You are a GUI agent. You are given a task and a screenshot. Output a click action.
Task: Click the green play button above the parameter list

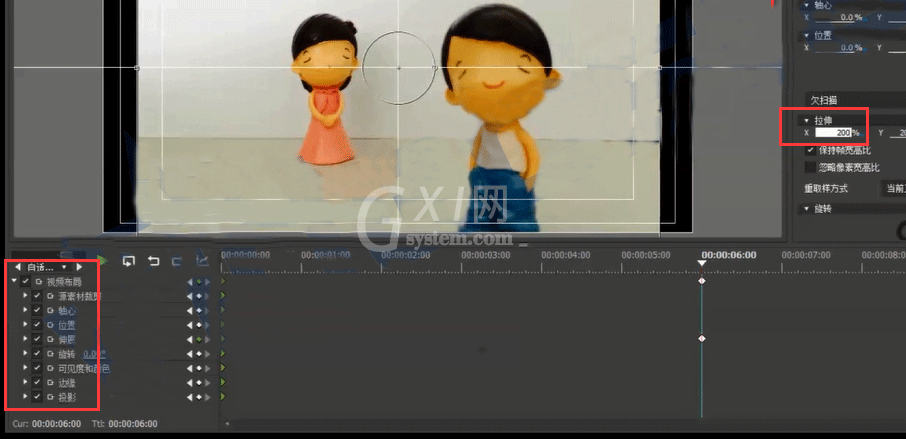(103, 261)
